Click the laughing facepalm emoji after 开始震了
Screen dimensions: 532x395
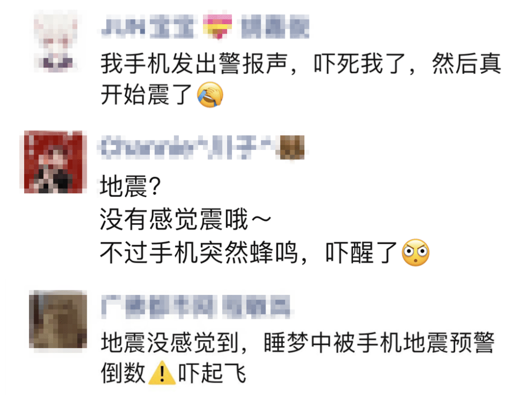pos(210,95)
